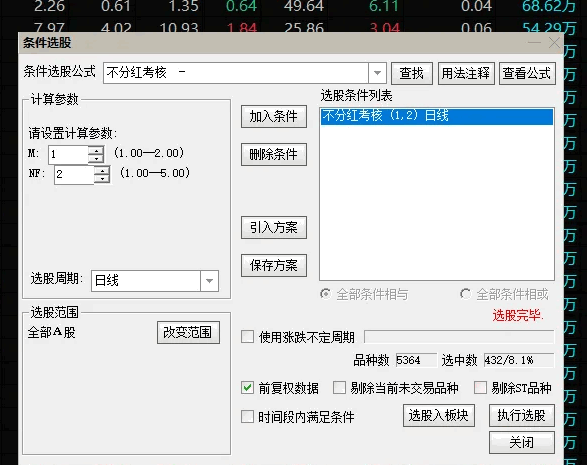This screenshot has height=465, width=587.
Task: Click 选股入板块 button
Action: click(439, 416)
